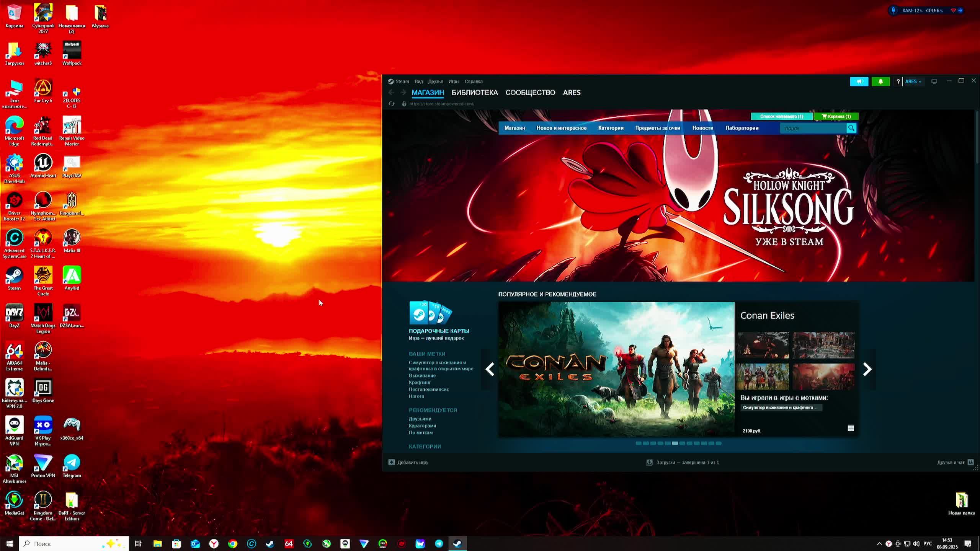Expand Новое и интересное store menu
Image resolution: width=980 pixels, height=551 pixels.
click(561, 128)
